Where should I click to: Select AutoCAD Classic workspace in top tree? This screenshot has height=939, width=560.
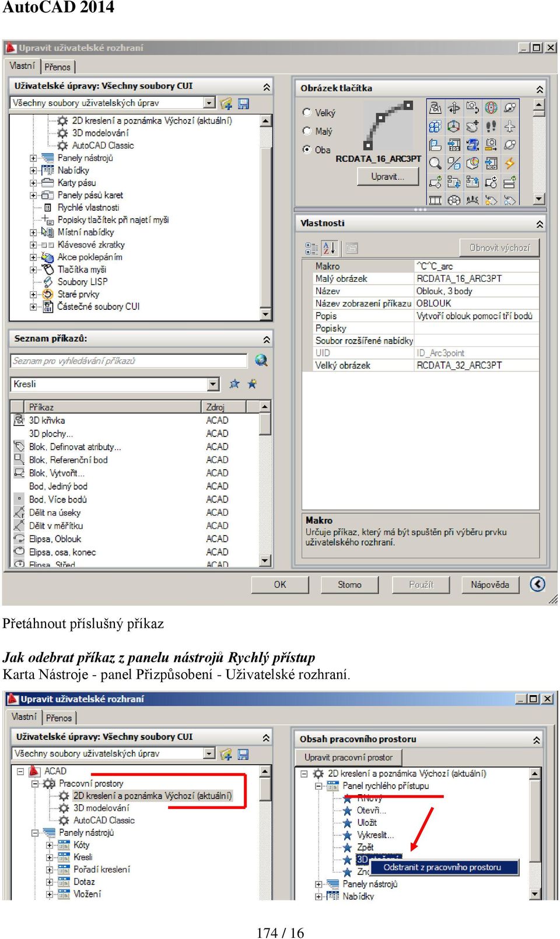[103, 145]
